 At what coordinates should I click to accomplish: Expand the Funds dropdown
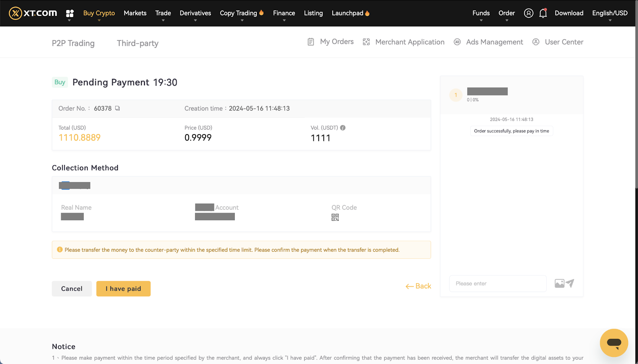pos(481,13)
